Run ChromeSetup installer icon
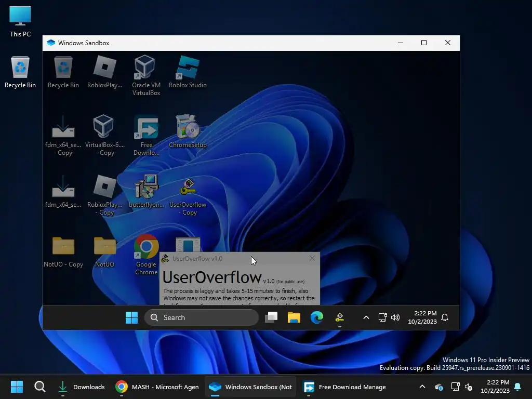The height and width of the screenshot is (399, 532). tap(188, 131)
